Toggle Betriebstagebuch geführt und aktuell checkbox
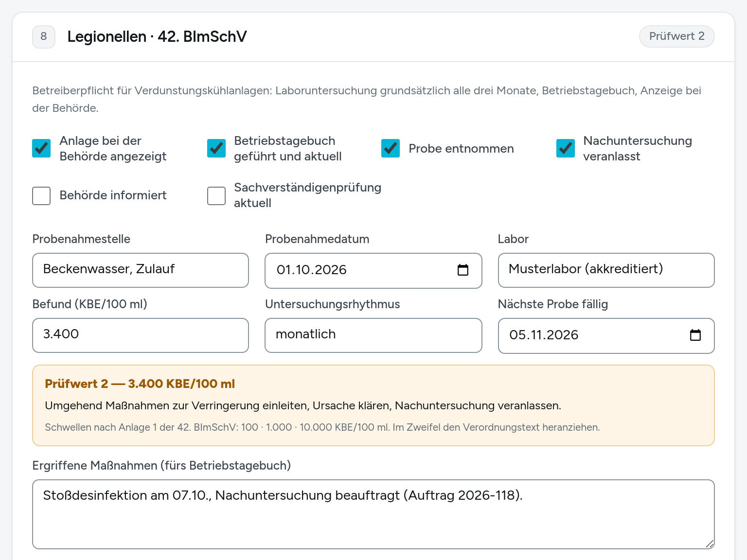 pyautogui.click(x=216, y=148)
